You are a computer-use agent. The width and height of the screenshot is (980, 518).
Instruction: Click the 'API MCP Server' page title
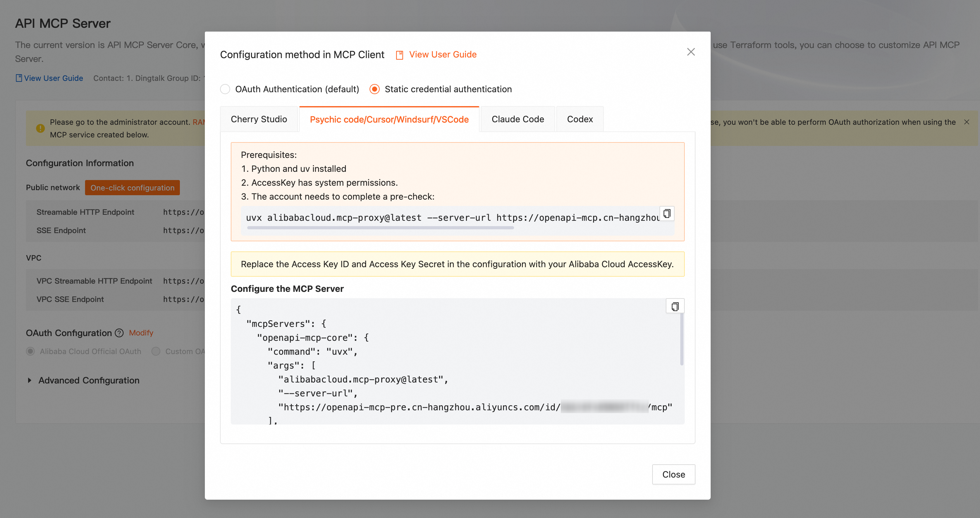[x=63, y=24]
